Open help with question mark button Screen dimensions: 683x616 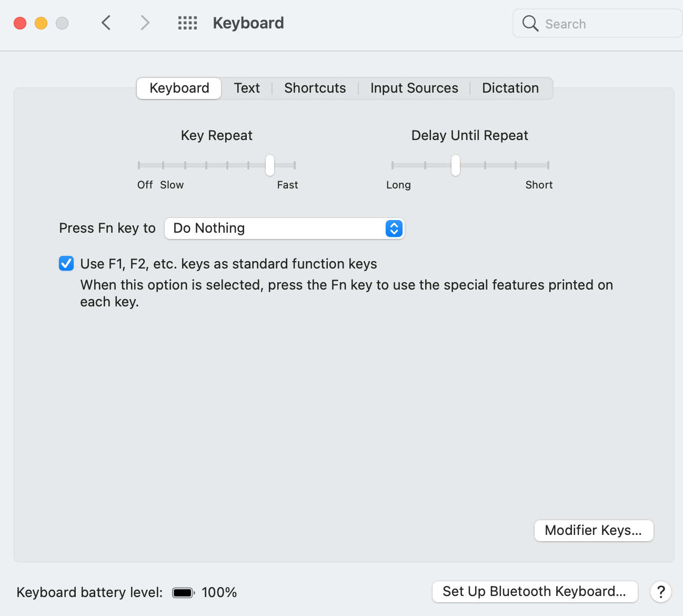pos(660,592)
